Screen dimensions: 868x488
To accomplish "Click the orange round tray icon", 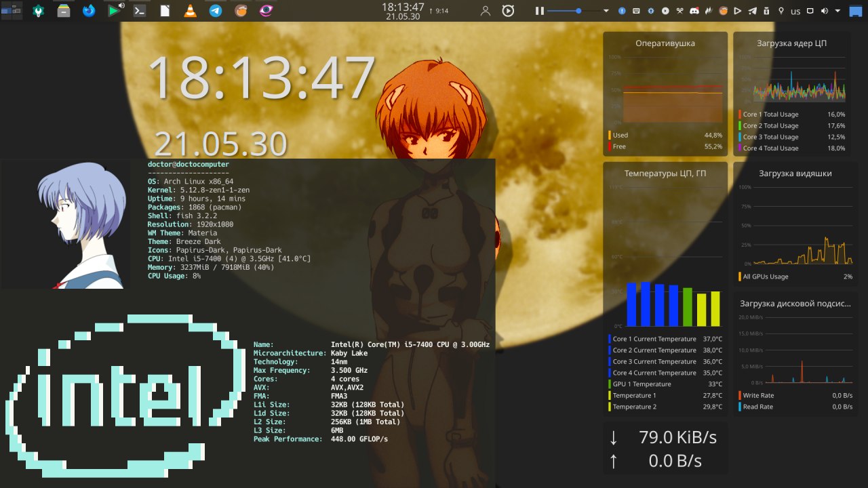I will tap(723, 11).
